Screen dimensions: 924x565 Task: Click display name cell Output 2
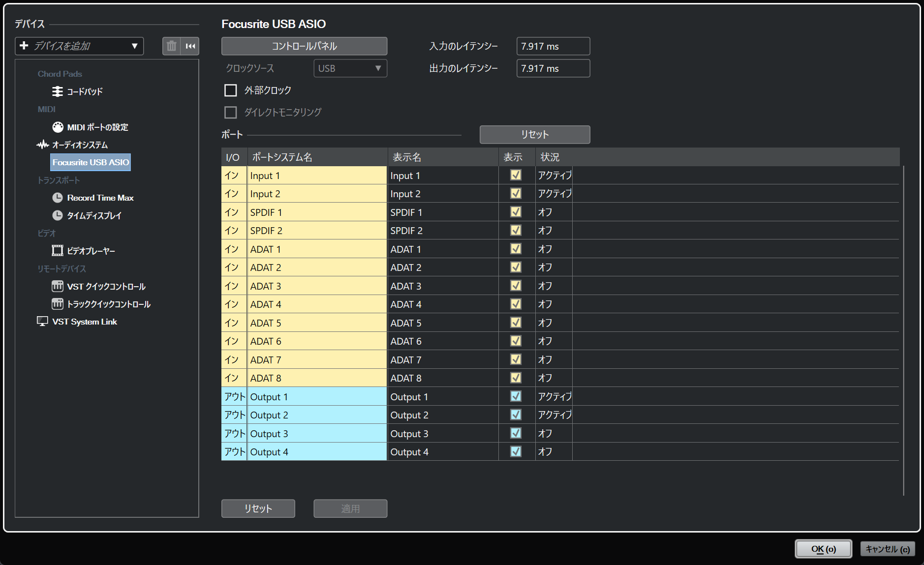click(x=443, y=415)
